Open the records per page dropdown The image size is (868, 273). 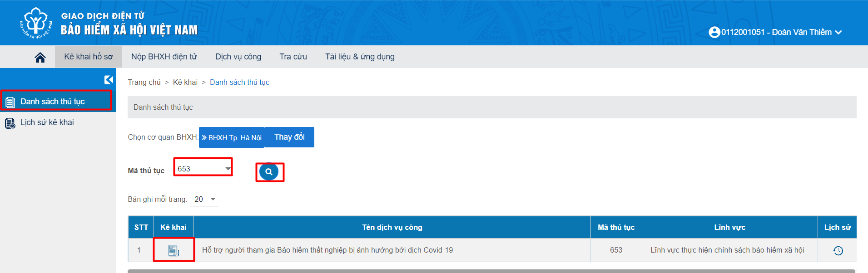click(213, 199)
